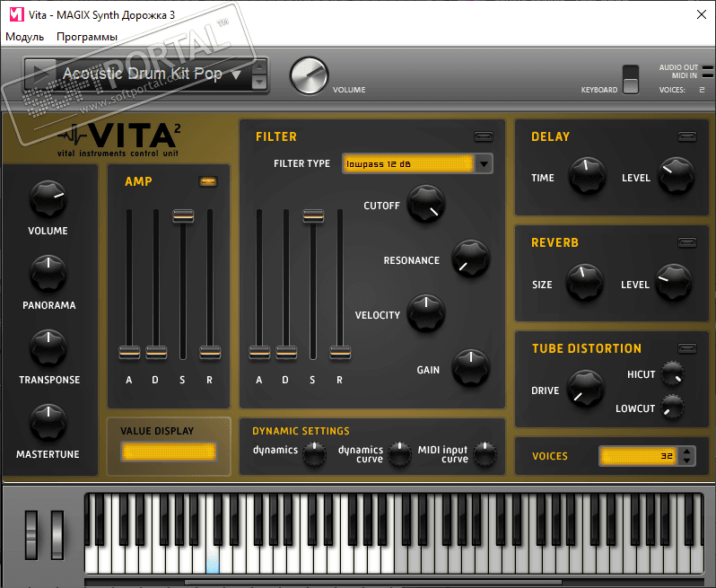
Task: Click the REVERB SIZE knob
Action: (584, 283)
